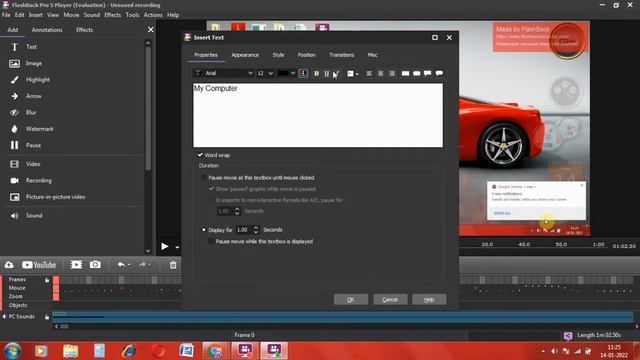Enable Pause movie while textbox is displayed
The width and height of the screenshot is (640, 360).
(x=211, y=241)
